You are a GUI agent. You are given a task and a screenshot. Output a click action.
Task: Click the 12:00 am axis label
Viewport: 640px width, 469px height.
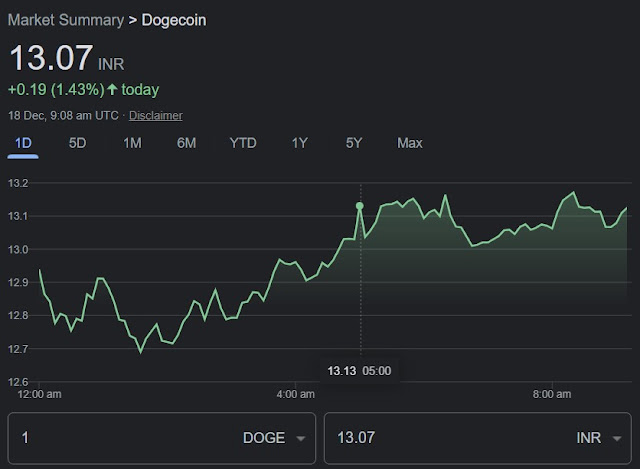(39, 394)
